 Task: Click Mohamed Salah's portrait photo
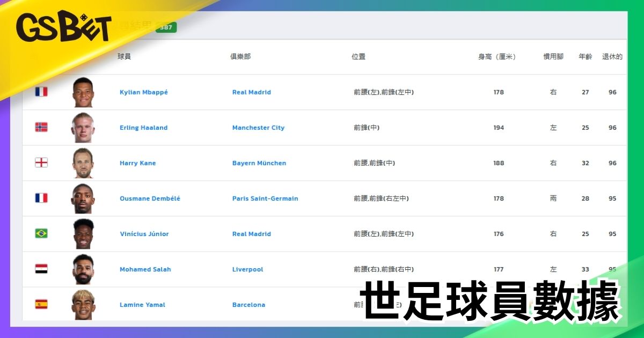pos(83,269)
